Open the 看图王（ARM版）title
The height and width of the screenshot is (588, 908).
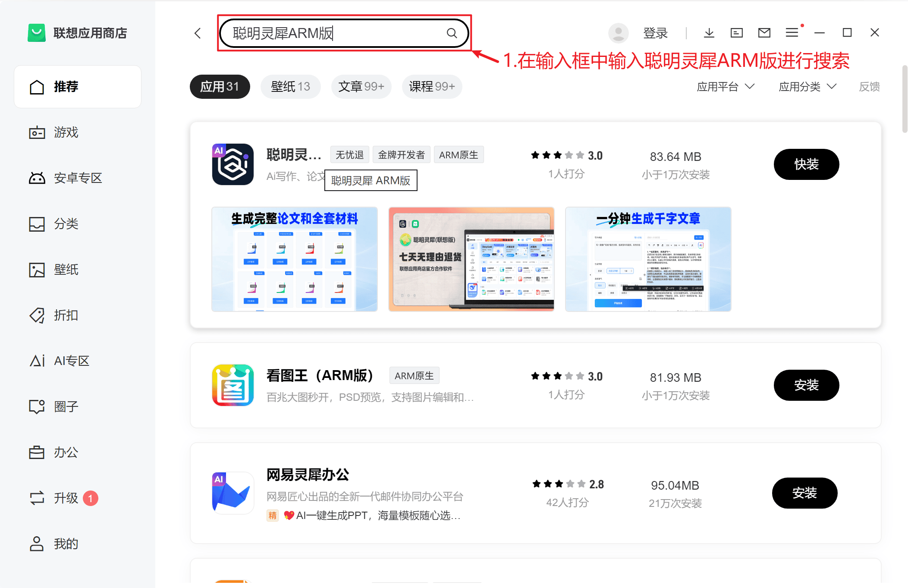(x=320, y=375)
